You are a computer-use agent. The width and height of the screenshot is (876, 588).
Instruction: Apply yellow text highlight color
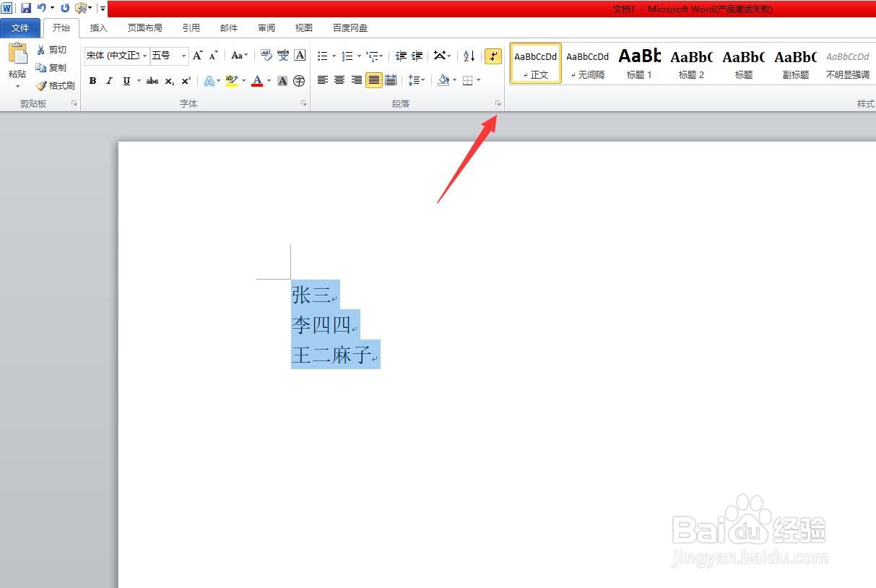click(x=231, y=81)
